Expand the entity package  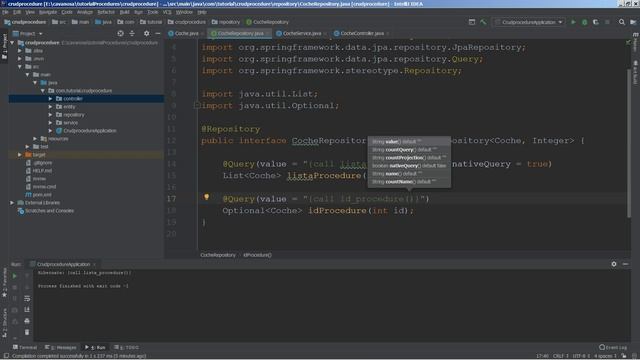pos(50,107)
